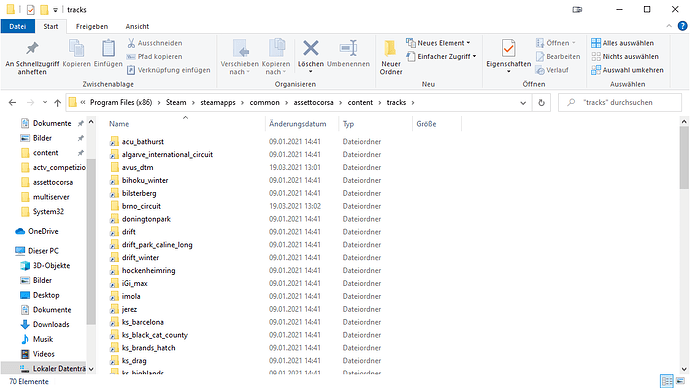
Task: Pin to Schnellzugriff using the pin icon
Action: [32, 48]
